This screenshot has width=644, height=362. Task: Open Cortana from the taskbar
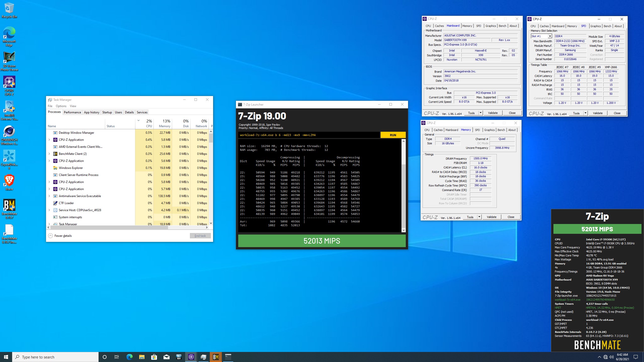[105, 357]
